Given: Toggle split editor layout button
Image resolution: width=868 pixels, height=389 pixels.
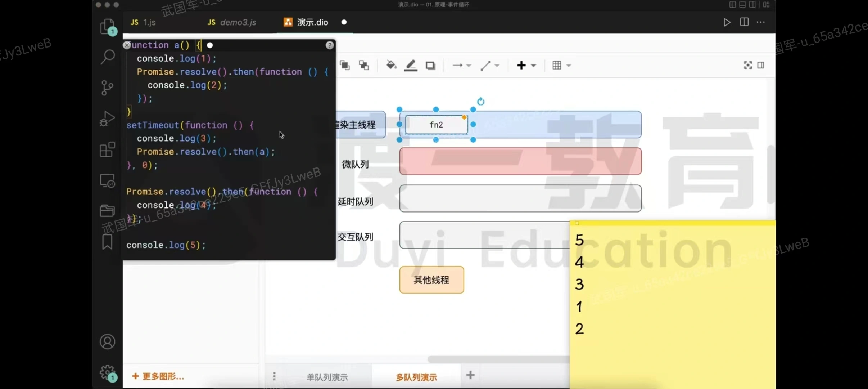Looking at the screenshot, I should pyautogui.click(x=744, y=22).
